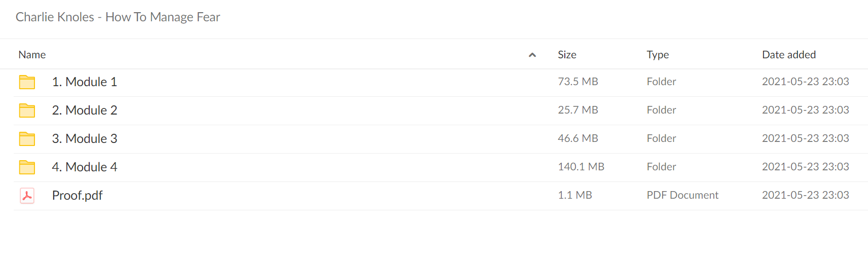Sort files by the Date added header

point(789,55)
